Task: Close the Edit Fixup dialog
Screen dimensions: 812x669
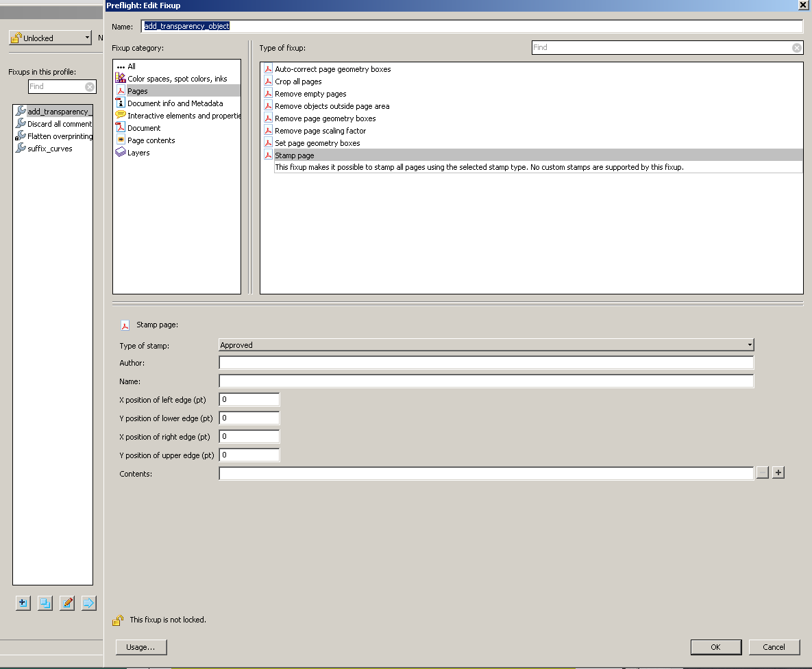Action: [802, 5]
